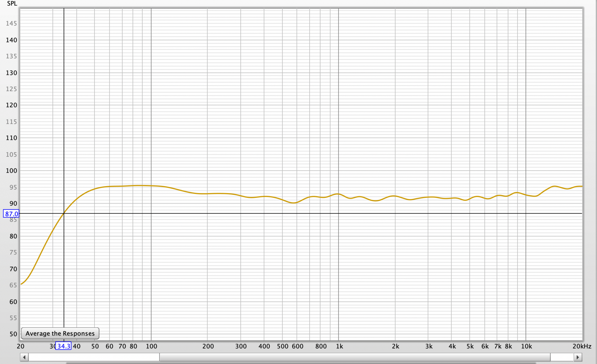Click the 95 SPL axis label

pyautogui.click(x=13, y=187)
